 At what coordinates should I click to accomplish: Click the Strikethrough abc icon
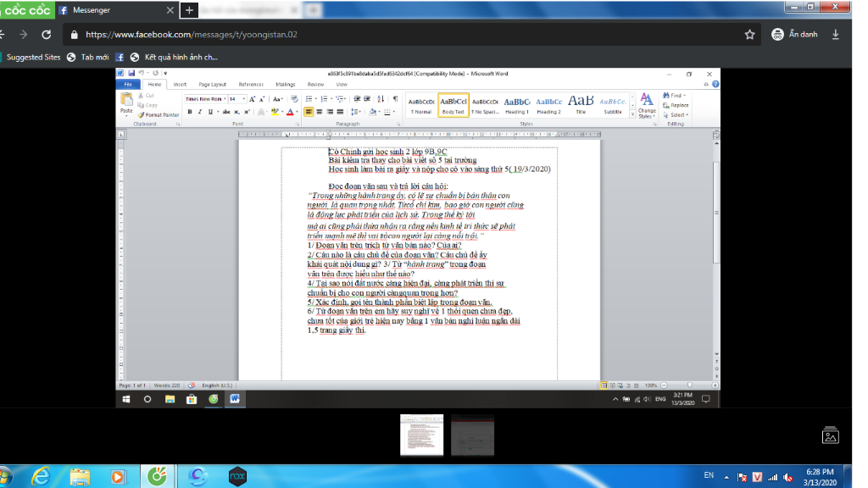[x=225, y=112]
